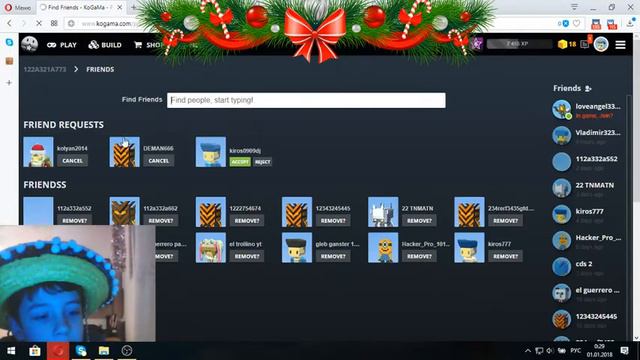
Task: Open the Opera Menu button
Action: coord(18,7)
